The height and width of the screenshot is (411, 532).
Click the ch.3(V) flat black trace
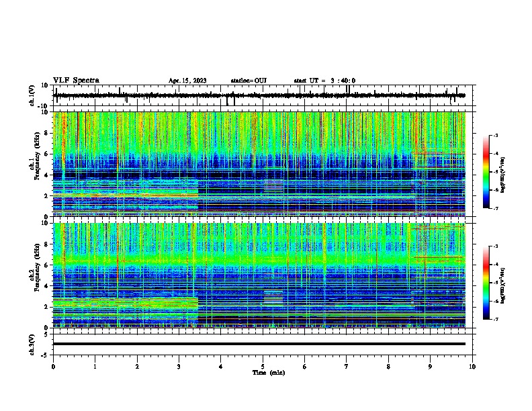point(259,344)
